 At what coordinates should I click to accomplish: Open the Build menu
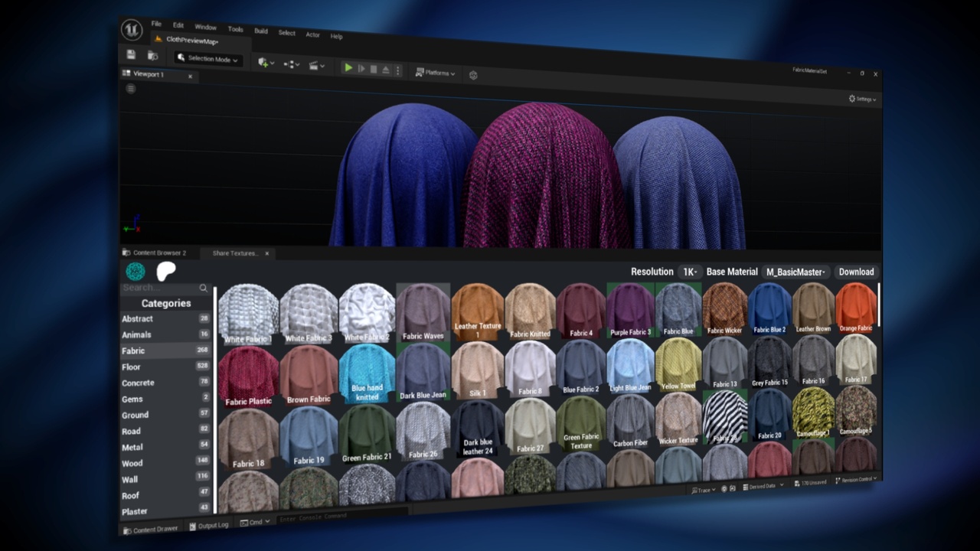coord(260,31)
